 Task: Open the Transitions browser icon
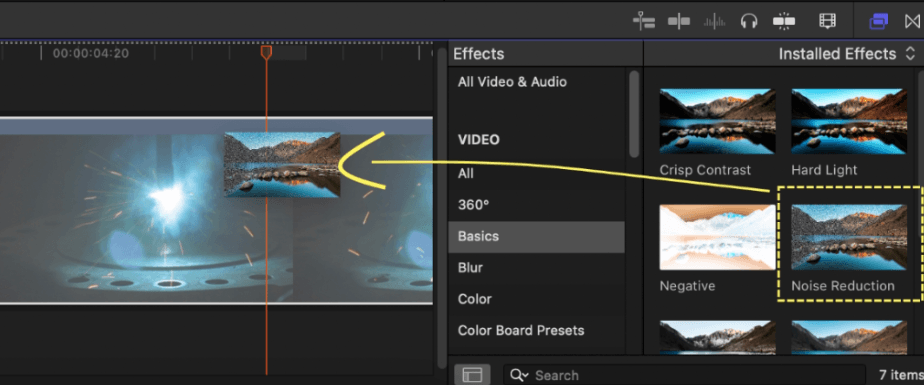click(x=913, y=22)
